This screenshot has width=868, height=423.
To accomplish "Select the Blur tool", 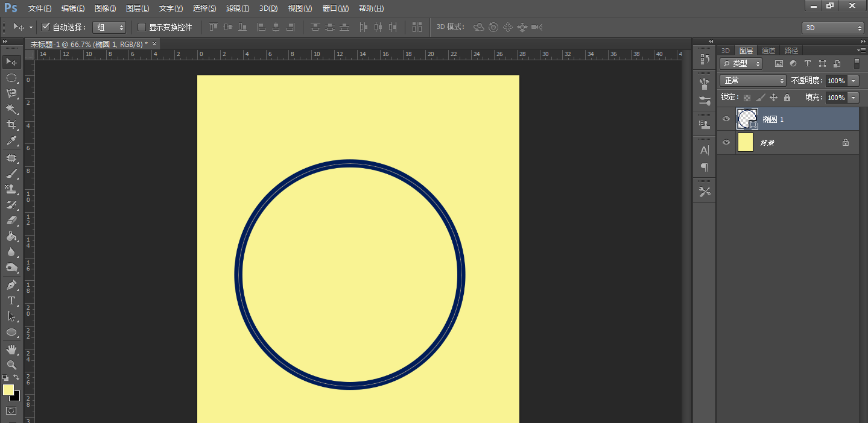I will point(11,252).
